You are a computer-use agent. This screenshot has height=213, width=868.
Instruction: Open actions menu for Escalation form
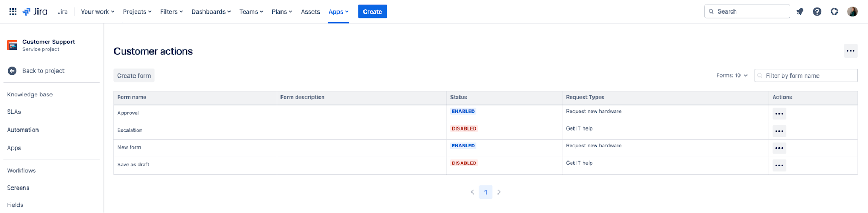(779, 131)
